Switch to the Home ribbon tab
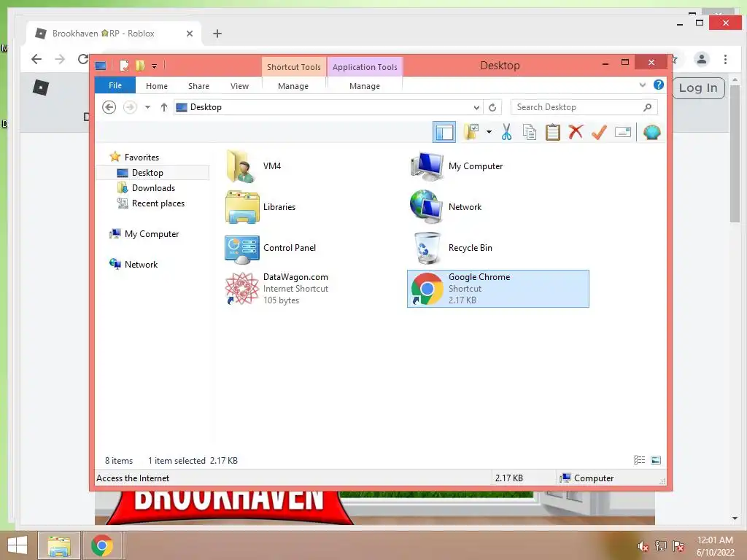The width and height of the screenshot is (747, 560). (x=157, y=86)
